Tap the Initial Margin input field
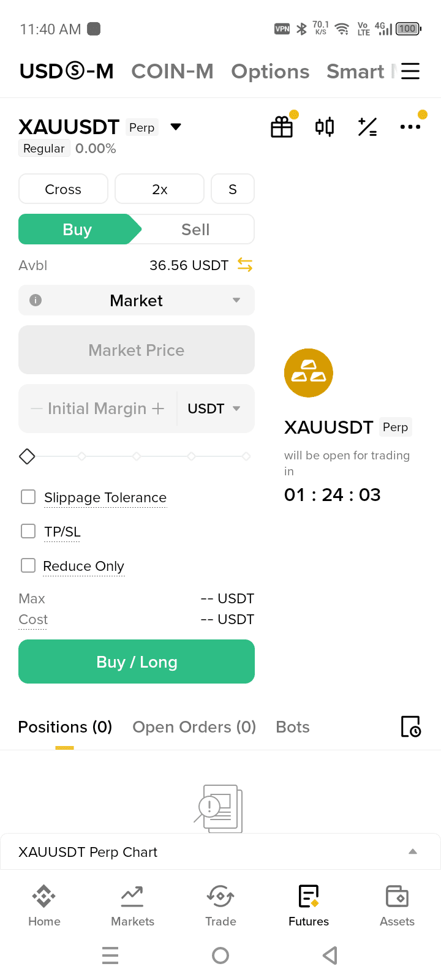The image size is (441, 980). pos(97,409)
